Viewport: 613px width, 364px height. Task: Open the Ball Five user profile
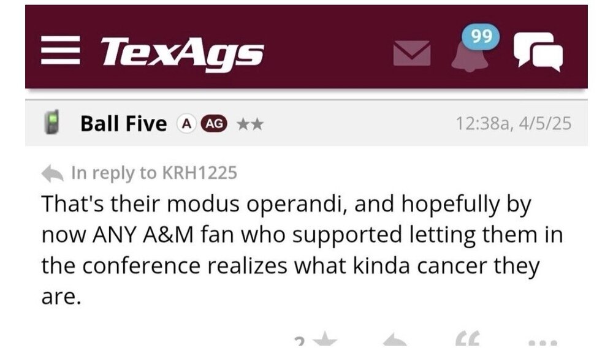click(x=123, y=124)
